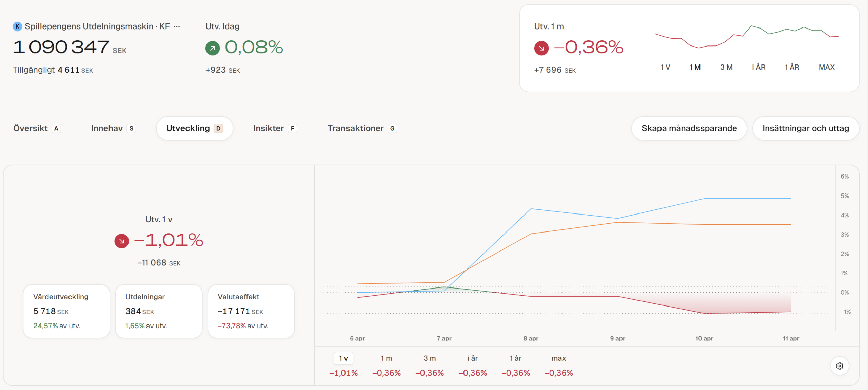The width and height of the screenshot is (868, 390).
Task: Open the three-dot account options menu
Action: (177, 26)
